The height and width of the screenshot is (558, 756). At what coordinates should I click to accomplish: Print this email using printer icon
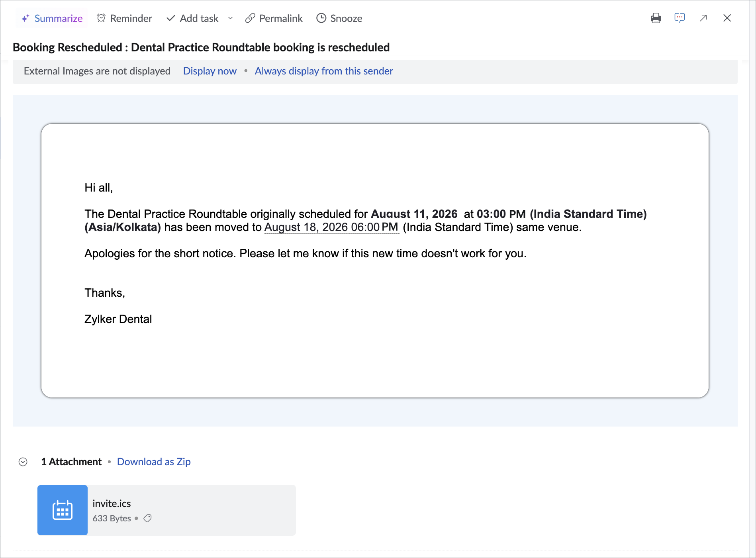click(x=656, y=18)
